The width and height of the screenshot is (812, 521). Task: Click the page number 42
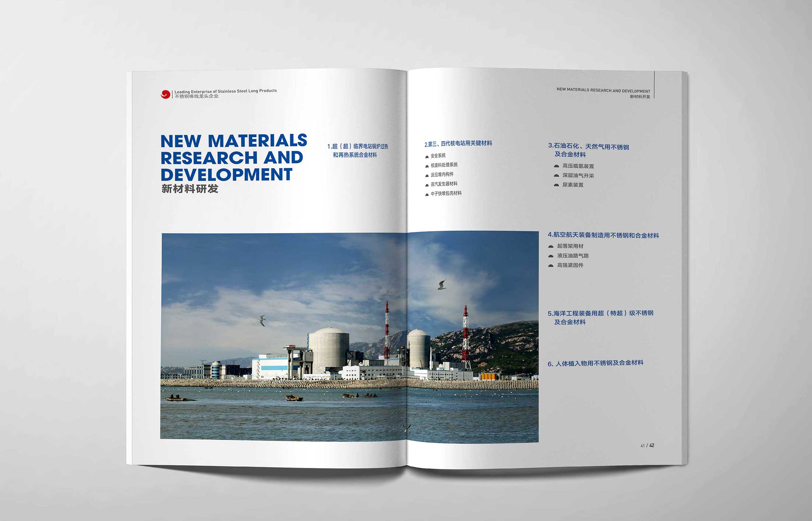[x=652, y=445]
